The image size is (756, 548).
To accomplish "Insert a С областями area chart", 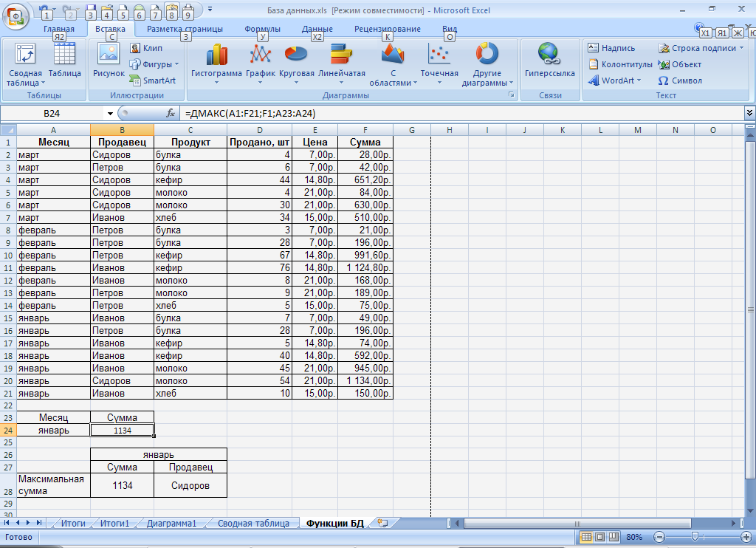I will tap(393, 65).
